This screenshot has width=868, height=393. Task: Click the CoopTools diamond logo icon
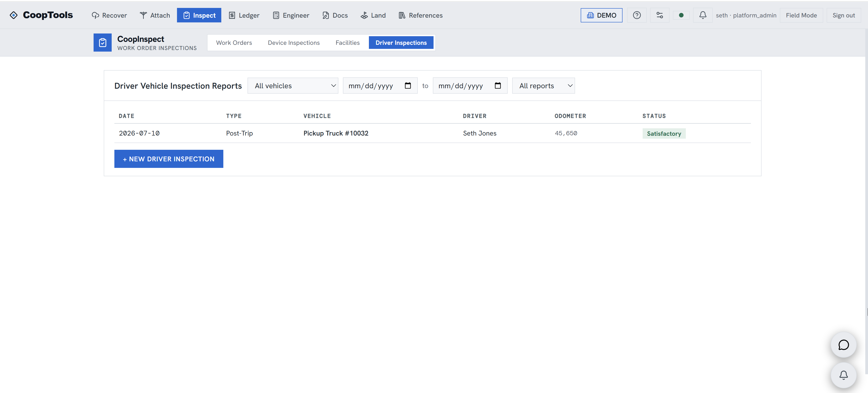(x=14, y=15)
